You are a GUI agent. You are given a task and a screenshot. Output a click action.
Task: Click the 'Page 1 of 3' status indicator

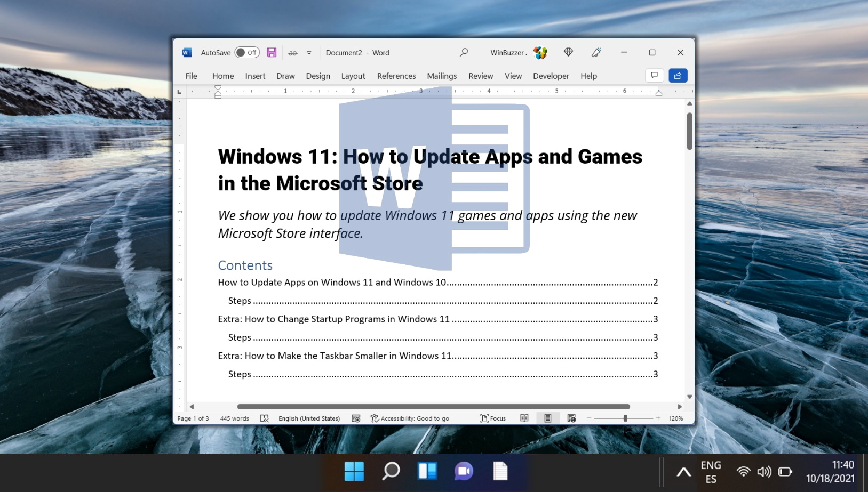click(x=193, y=418)
